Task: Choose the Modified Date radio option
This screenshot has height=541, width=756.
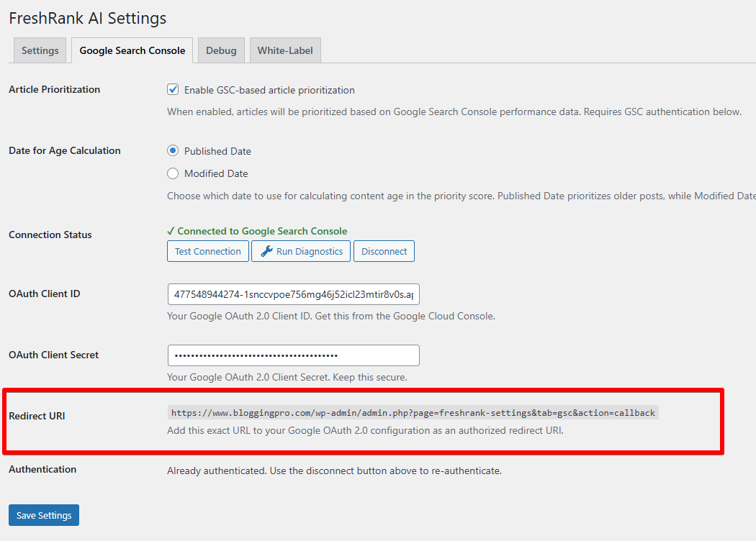Action: coord(173,173)
